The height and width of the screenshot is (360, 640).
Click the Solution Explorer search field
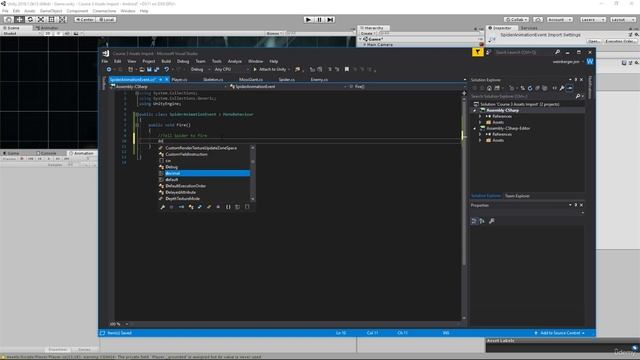tap(527, 96)
